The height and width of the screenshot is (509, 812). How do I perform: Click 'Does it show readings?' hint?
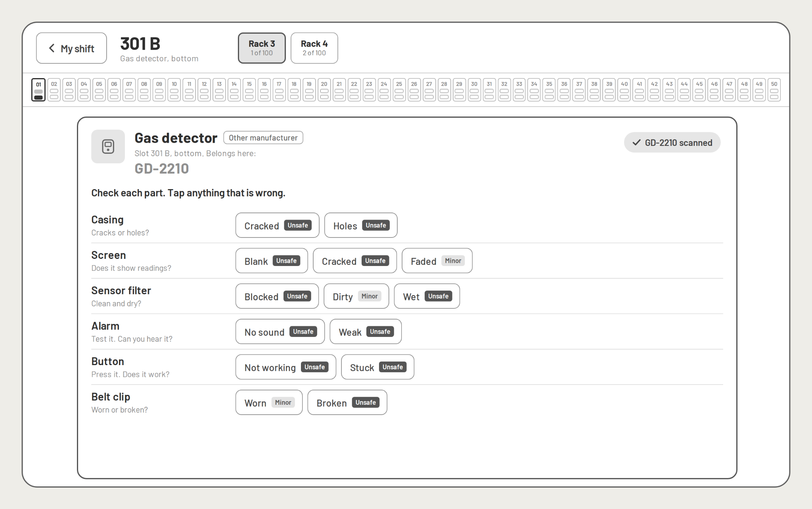pyautogui.click(x=131, y=268)
